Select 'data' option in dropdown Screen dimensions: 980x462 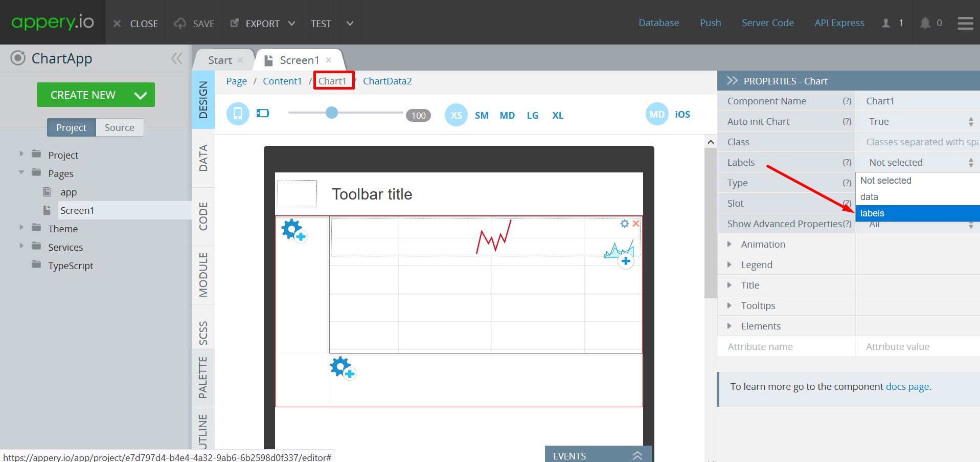click(918, 197)
